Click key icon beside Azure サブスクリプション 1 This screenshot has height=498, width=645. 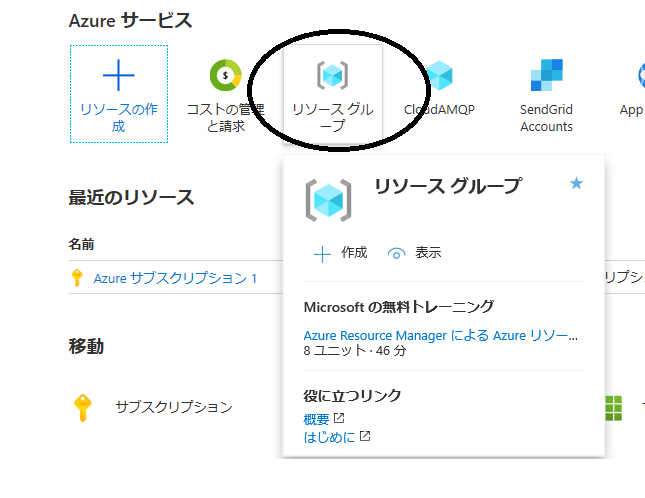click(x=77, y=278)
